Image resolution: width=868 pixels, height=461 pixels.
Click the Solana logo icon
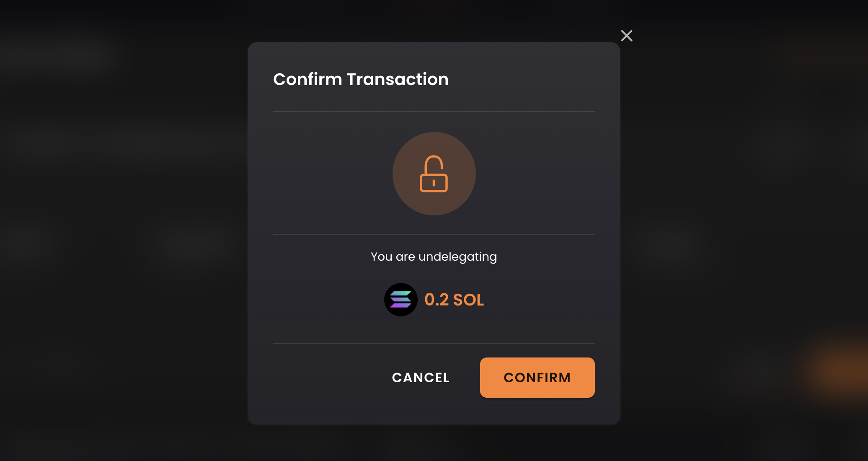coord(400,300)
